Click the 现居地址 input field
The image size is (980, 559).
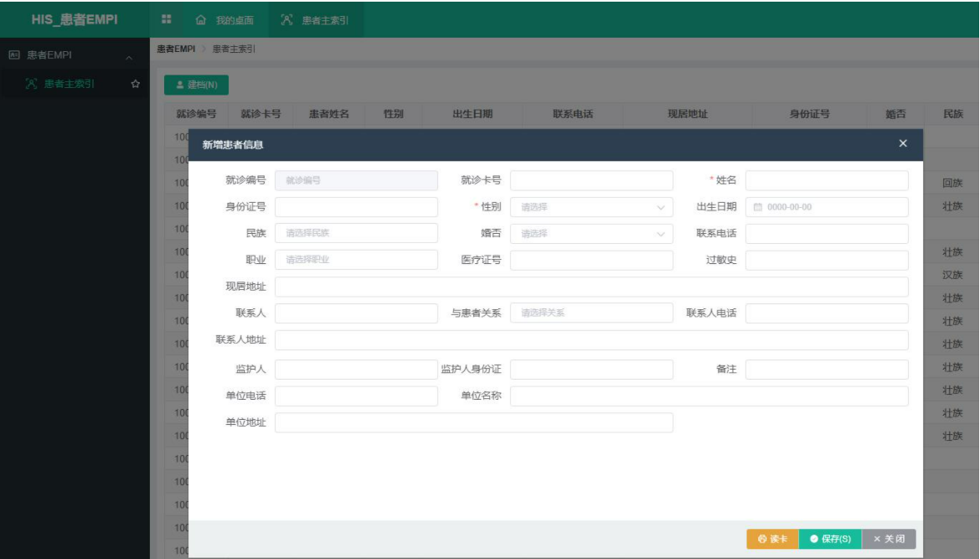(x=591, y=287)
